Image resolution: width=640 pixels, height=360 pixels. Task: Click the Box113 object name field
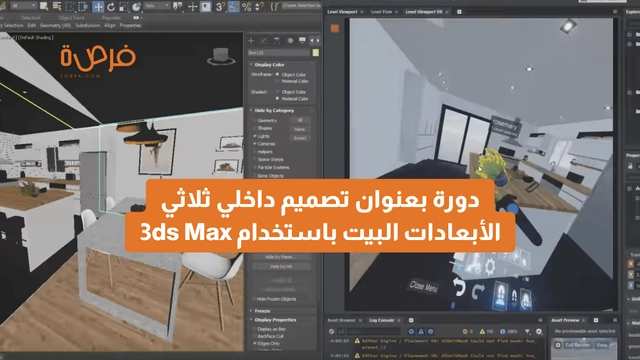(279, 53)
